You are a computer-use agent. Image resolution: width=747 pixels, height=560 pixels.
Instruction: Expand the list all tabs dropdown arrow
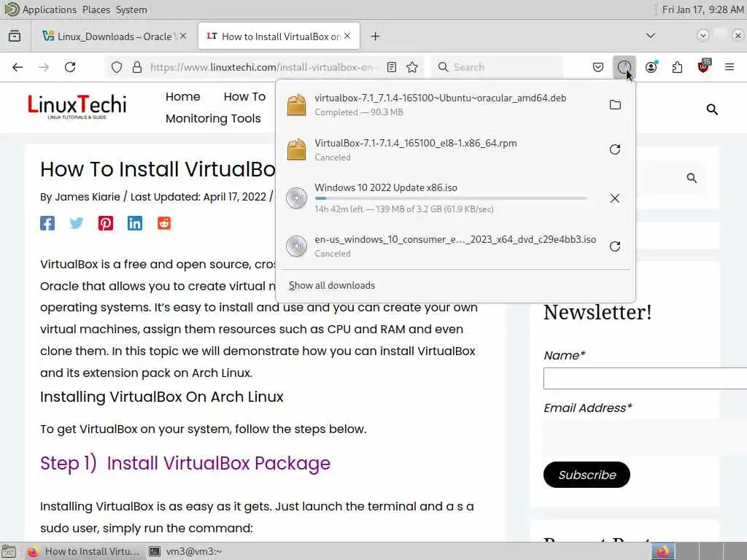pos(650,36)
